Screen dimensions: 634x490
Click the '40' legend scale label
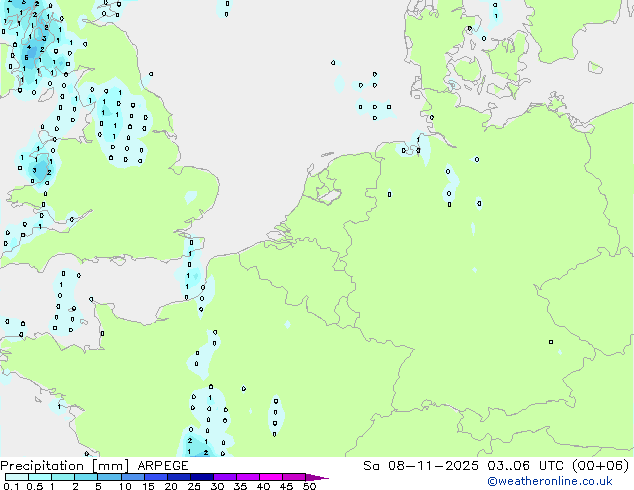(264, 486)
